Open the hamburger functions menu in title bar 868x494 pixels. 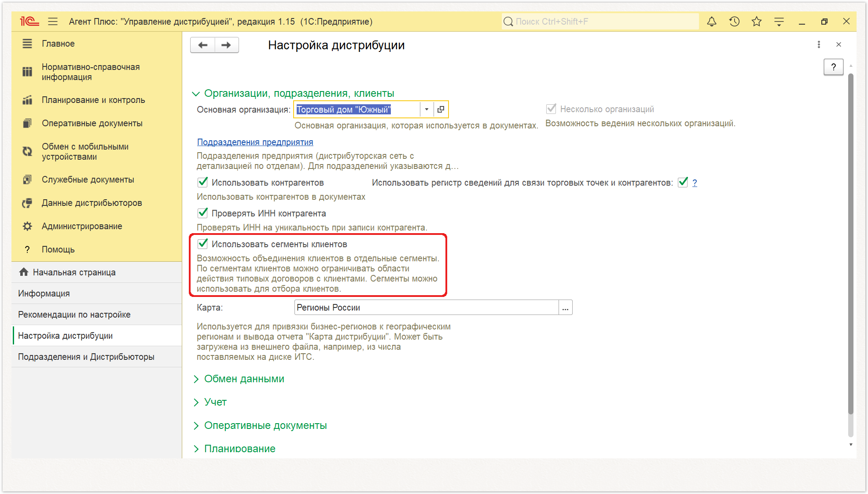pyautogui.click(x=53, y=21)
